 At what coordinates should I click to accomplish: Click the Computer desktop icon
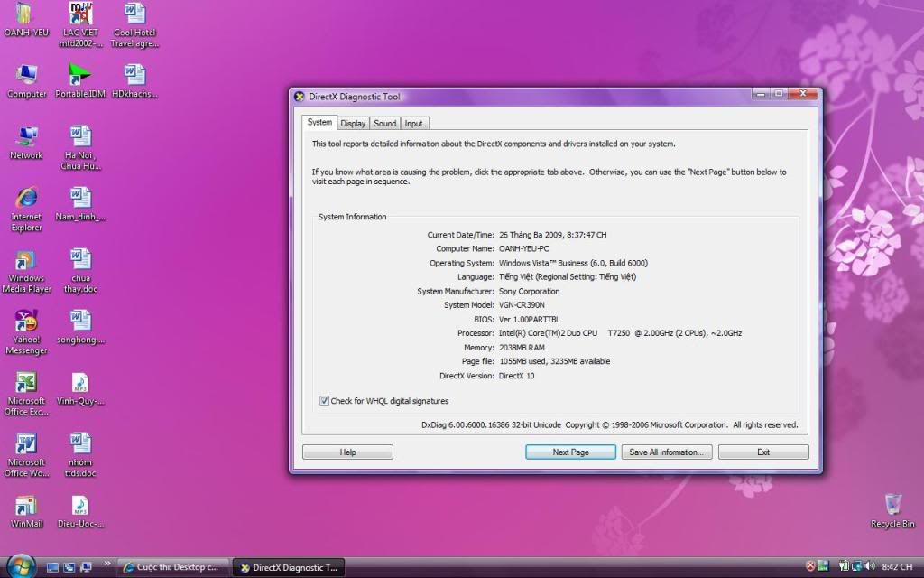point(26,75)
